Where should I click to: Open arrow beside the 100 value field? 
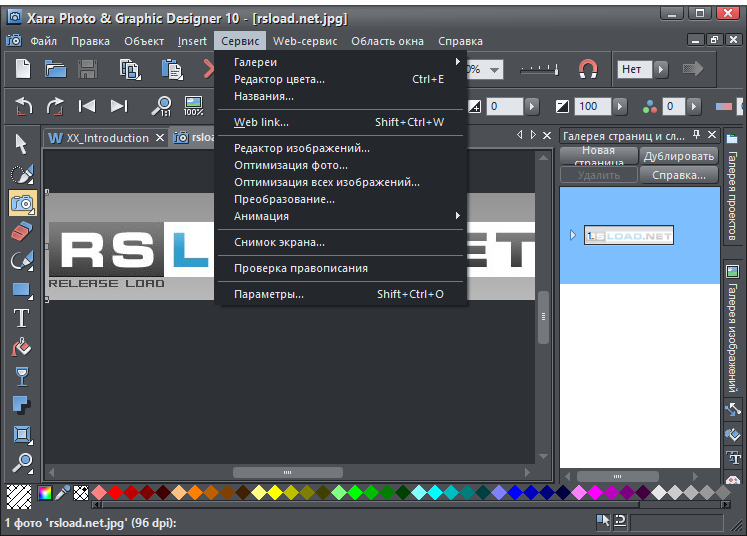coord(620,106)
